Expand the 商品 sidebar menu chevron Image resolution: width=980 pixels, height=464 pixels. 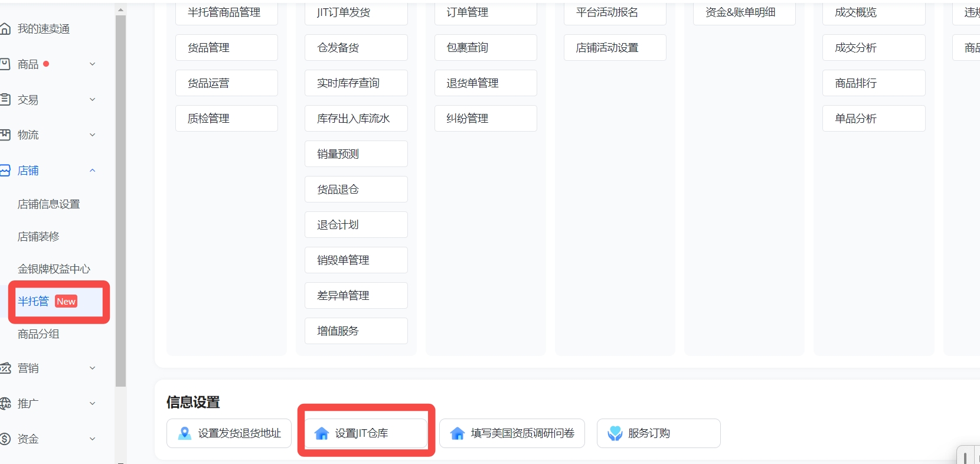[92, 64]
